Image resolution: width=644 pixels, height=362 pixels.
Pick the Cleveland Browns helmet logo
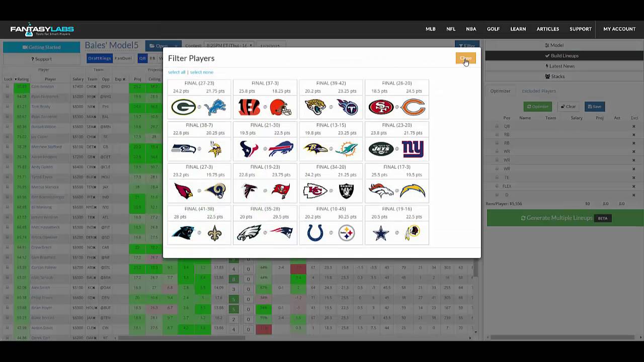click(x=281, y=107)
